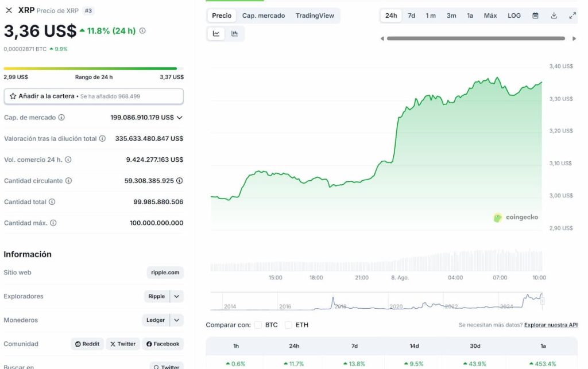The image size is (588, 369).
Task: Click the X Twitter community icon
Action: 122,344
